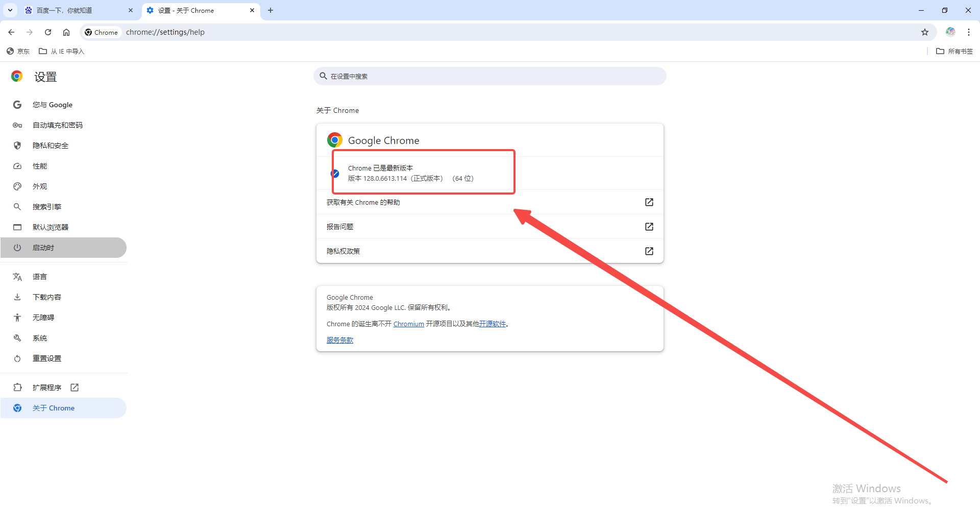Open 获取有关 Chrome 的帮助 row
The width and height of the screenshot is (980, 531).
click(490, 202)
